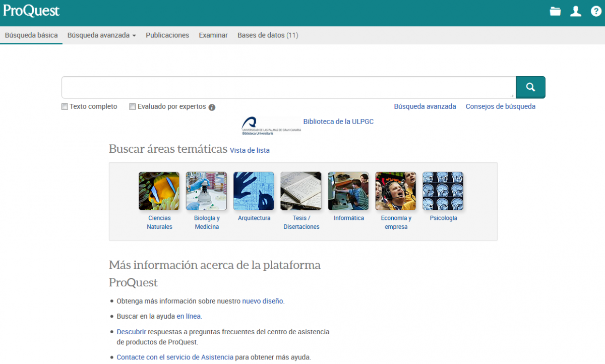Click the Informática text link
The image size is (605, 364).
349,218
